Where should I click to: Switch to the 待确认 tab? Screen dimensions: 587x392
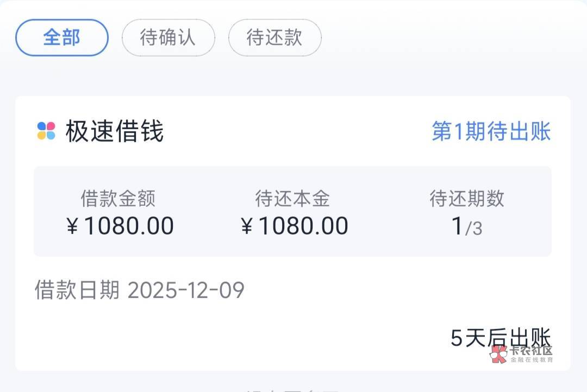point(168,38)
